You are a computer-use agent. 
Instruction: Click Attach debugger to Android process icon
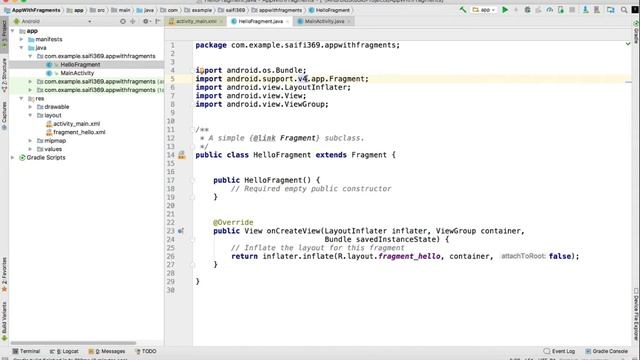pyautogui.click(x=561, y=10)
